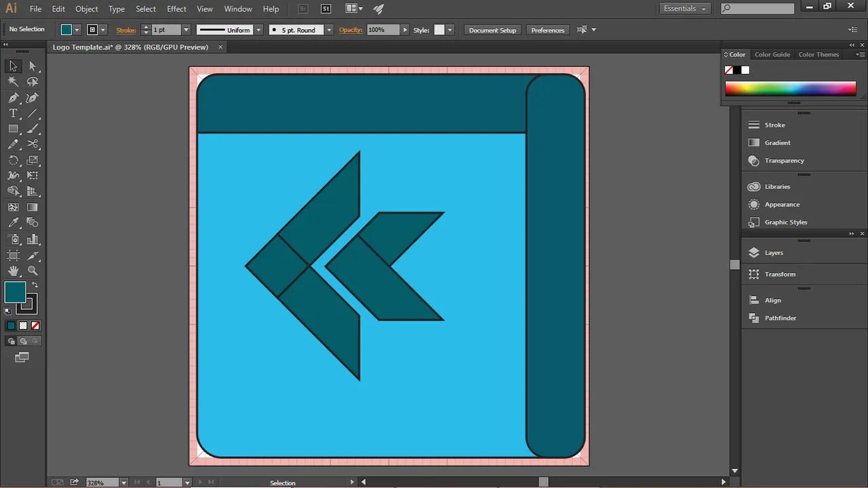The width and height of the screenshot is (868, 488).
Task: Select the Free Transform tool
Action: click(33, 176)
